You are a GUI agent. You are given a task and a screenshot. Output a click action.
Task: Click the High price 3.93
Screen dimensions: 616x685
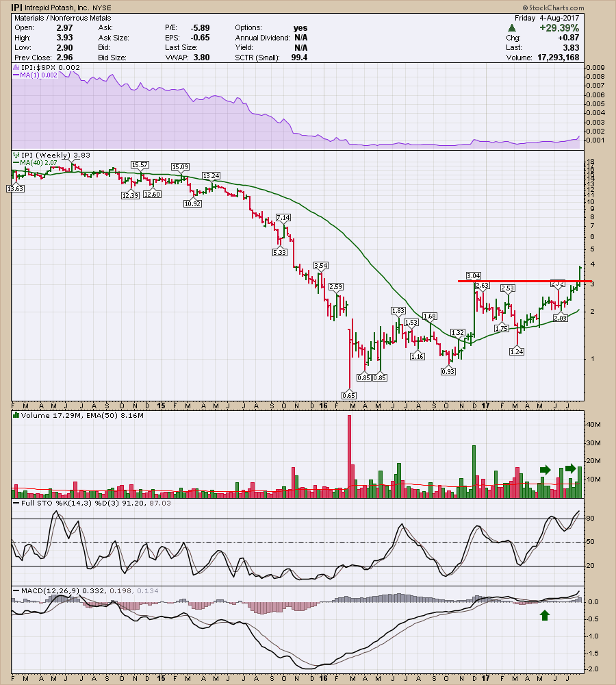(64, 38)
